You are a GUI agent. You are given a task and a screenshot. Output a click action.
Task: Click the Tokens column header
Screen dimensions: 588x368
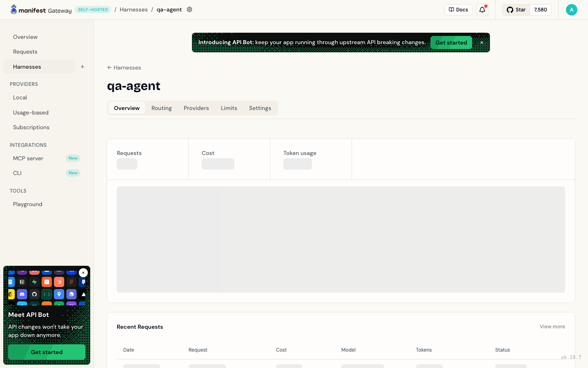click(x=424, y=350)
